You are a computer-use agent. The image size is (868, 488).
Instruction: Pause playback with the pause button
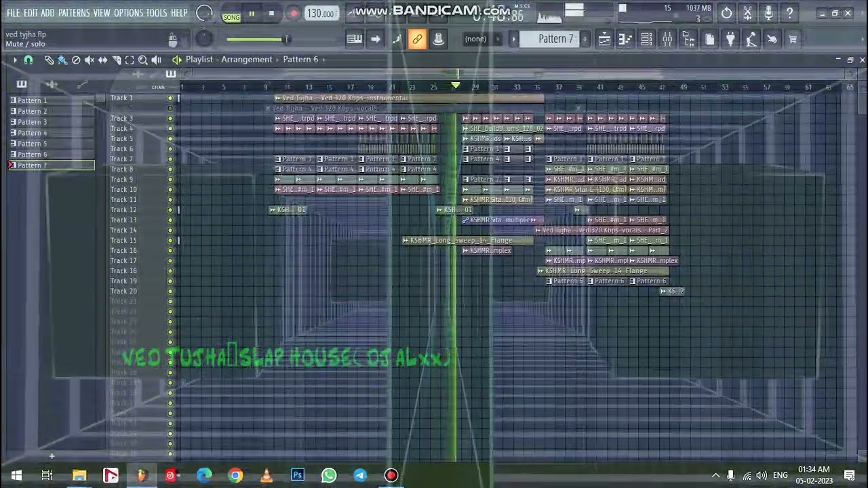252,14
